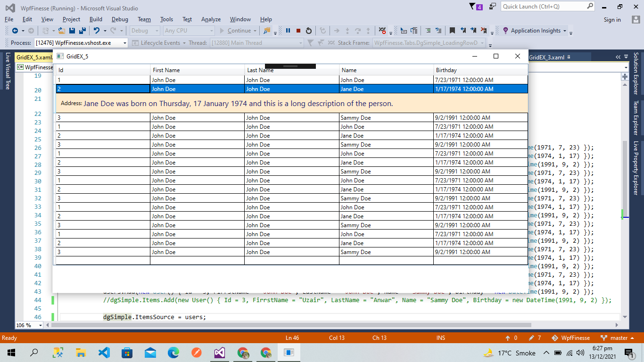644x362 pixels.
Task: Open the 106 % zoom dropdown
Action: click(29, 325)
